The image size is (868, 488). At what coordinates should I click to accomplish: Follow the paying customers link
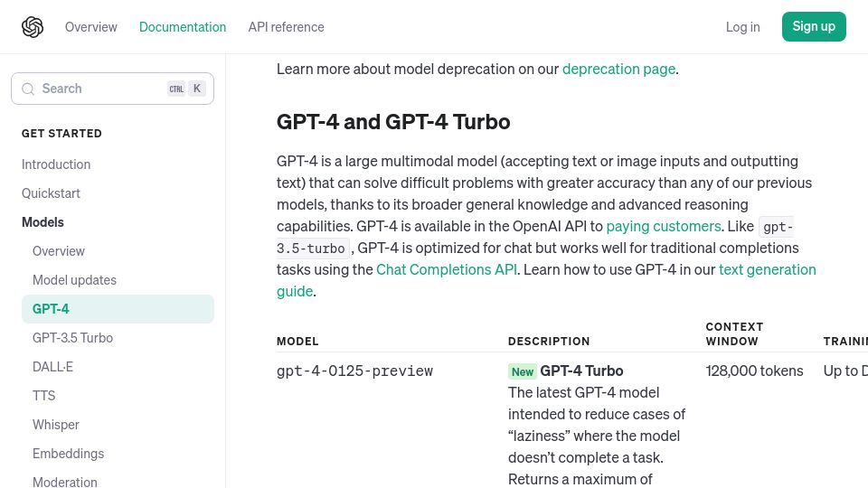tap(663, 226)
